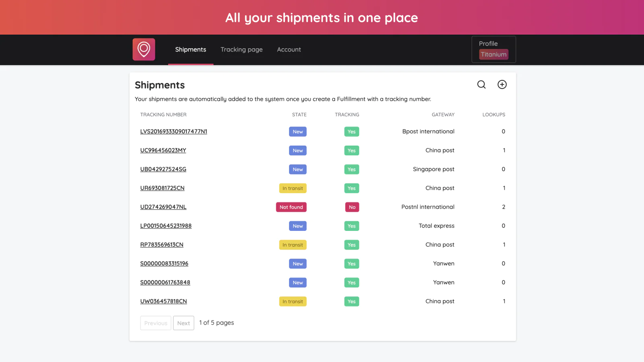Click Yes tracking badge for UB042927524SG
Viewport: 644px width, 362px height.
(352, 169)
